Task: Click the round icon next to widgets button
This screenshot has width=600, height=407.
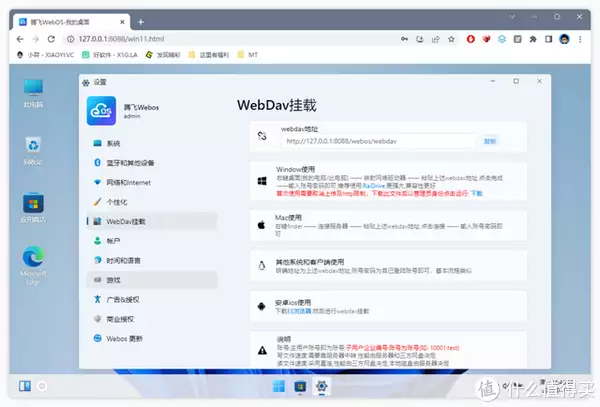Action: (42, 386)
